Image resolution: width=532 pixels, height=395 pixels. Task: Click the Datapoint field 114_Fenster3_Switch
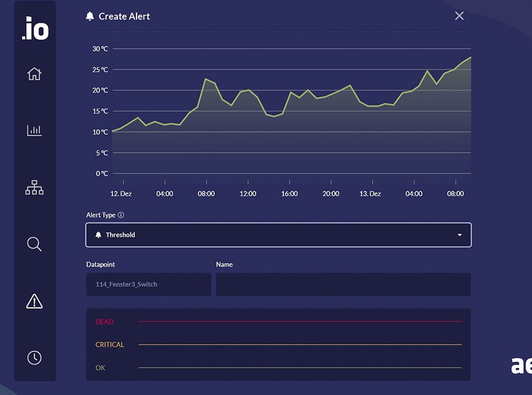click(149, 284)
